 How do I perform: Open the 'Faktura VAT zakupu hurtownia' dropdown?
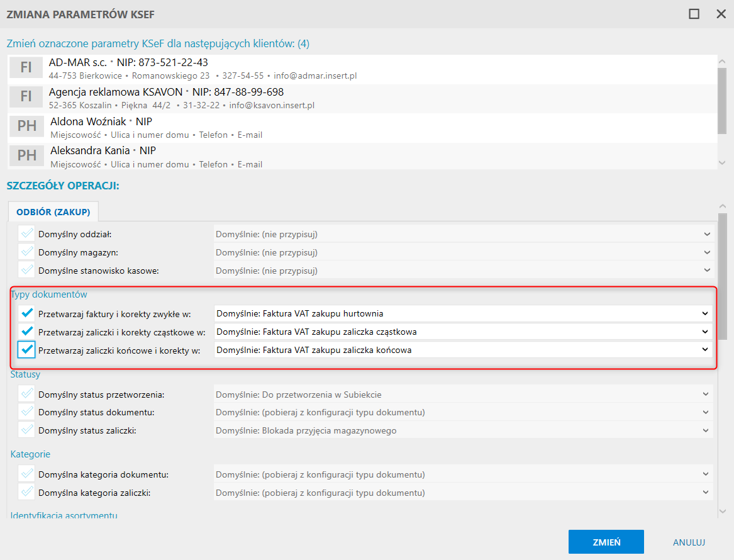(x=705, y=313)
